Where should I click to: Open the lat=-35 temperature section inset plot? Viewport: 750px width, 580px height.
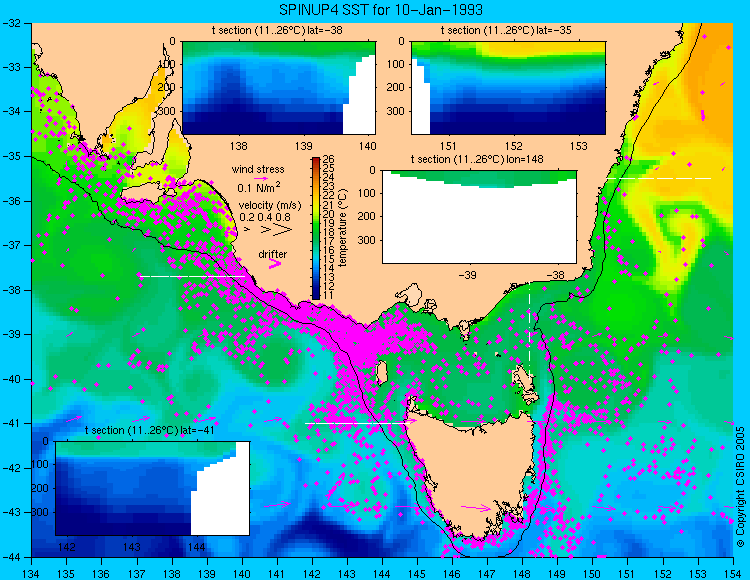coord(508,88)
